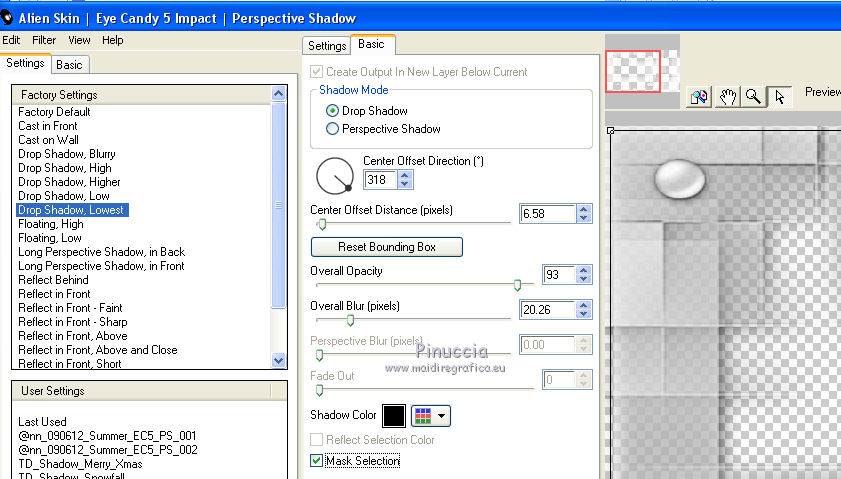Click the preview bounding box corner handle
The image size is (841, 479).
[x=610, y=130]
